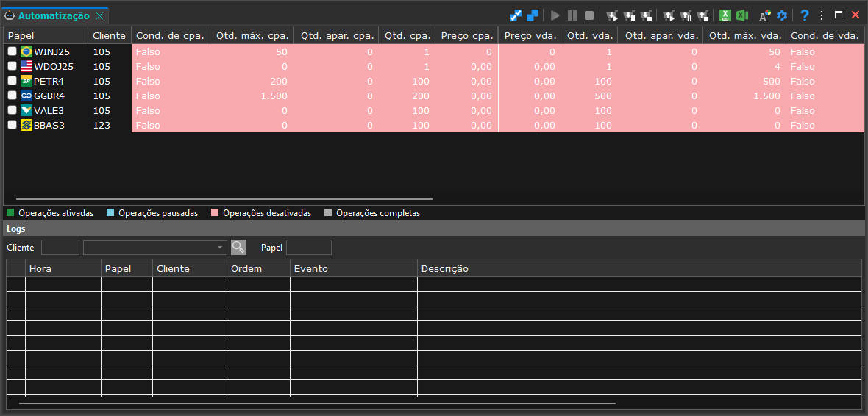Click the horizontal scrollbar under the operations table
This screenshot has width=868, height=416.
pyautogui.click(x=224, y=198)
